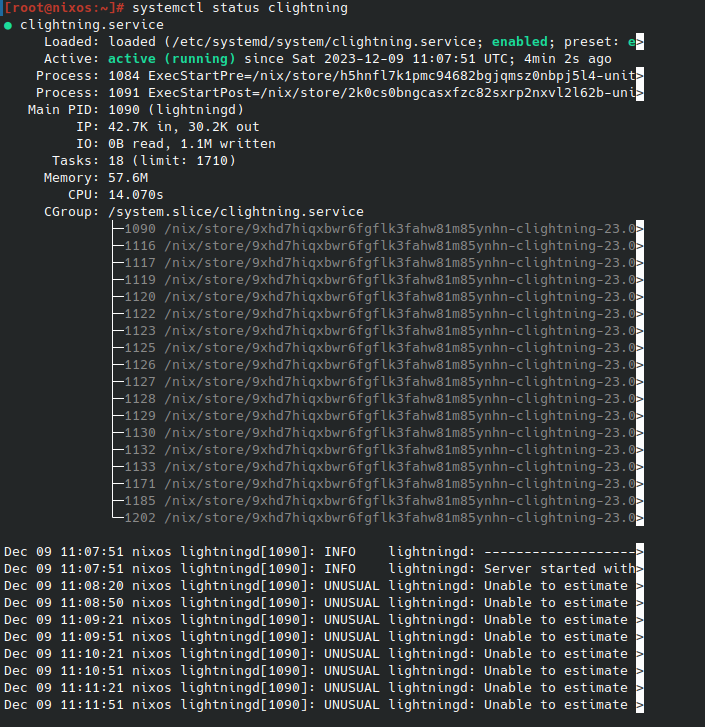
Task: Click the typed command systemctl status clightning
Action: tap(240, 8)
